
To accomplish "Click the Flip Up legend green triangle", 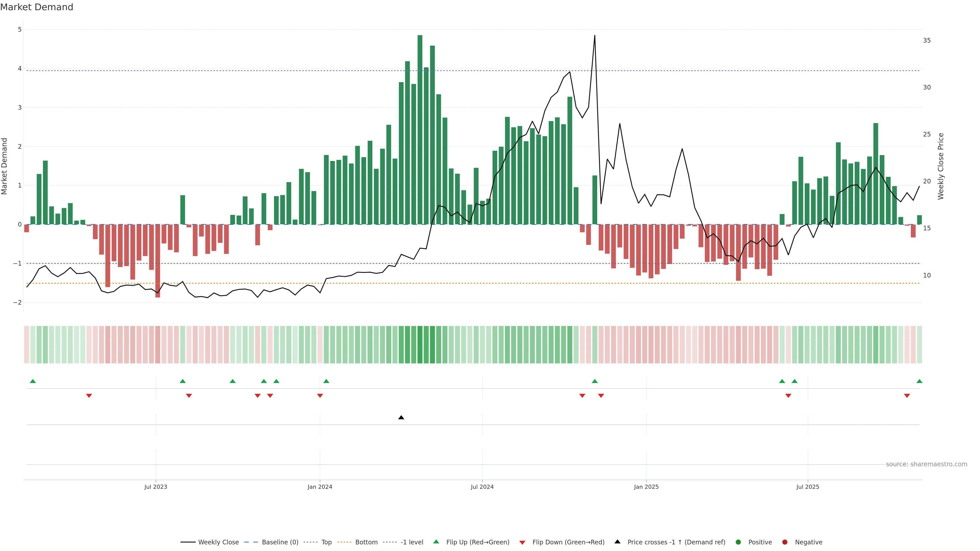I will (436, 542).
